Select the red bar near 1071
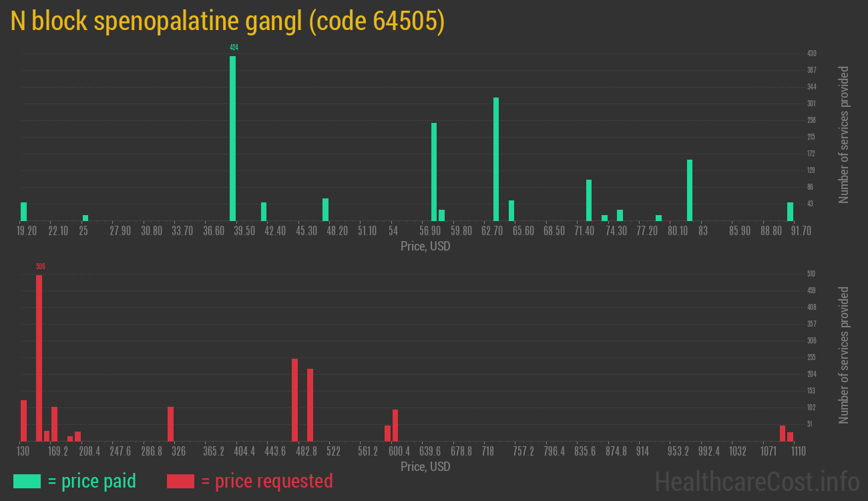This screenshot has height=501, width=868. (x=783, y=434)
